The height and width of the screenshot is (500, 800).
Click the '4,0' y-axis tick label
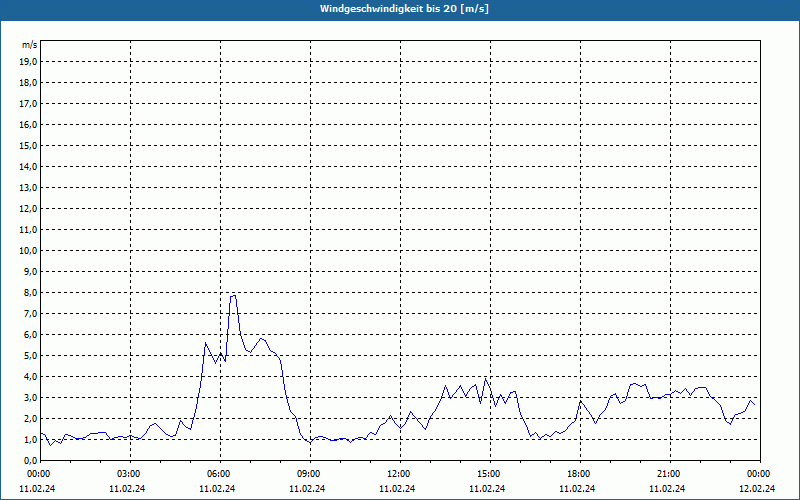[30, 377]
